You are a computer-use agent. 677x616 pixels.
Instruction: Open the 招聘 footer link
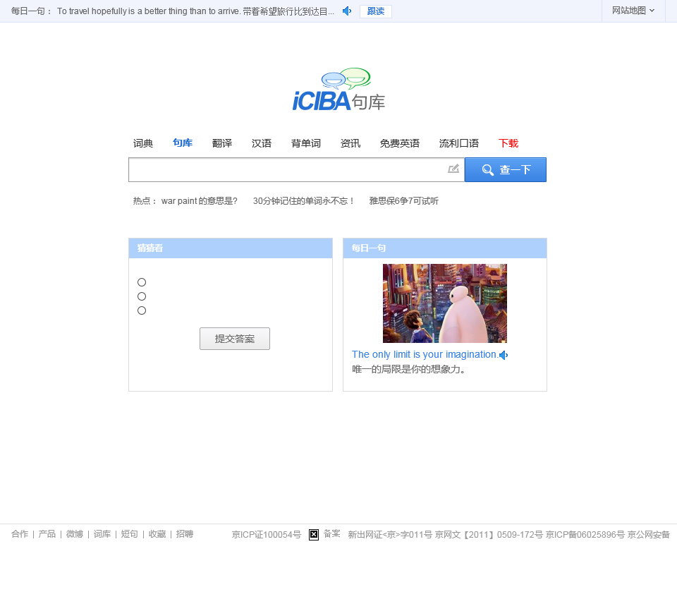185,534
